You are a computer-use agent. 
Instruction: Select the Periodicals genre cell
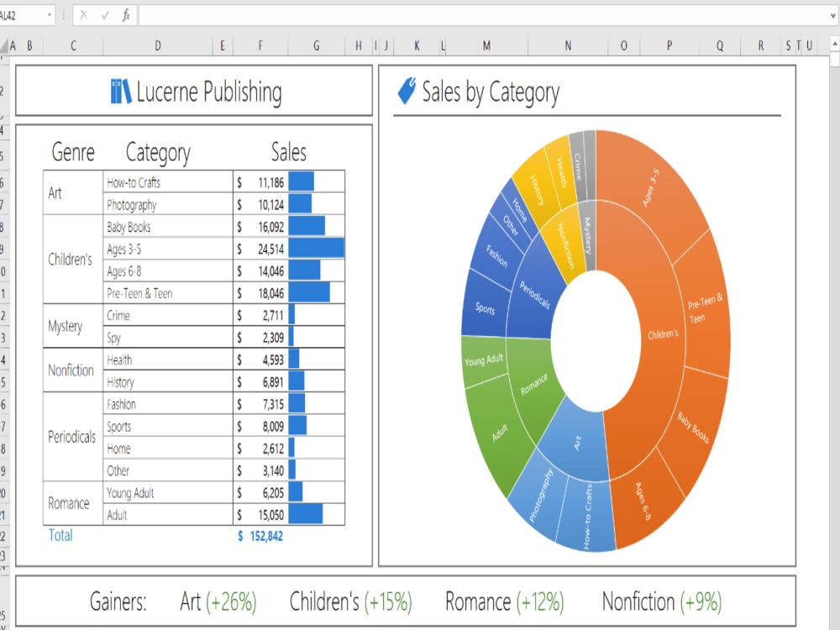tap(73, 437)
